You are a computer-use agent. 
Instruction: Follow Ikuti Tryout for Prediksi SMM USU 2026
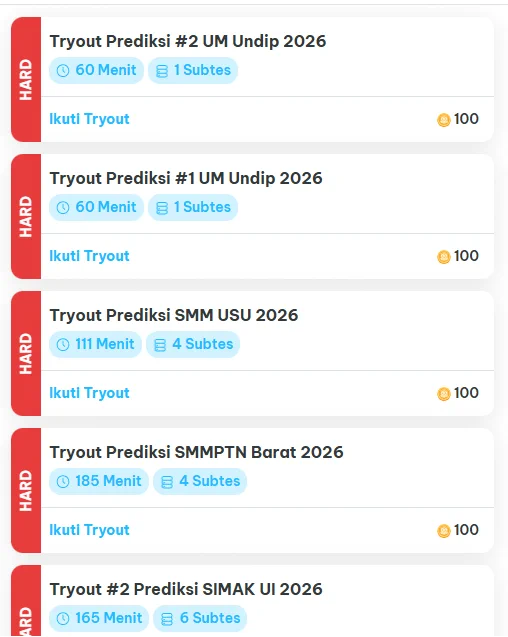click(89, 393)
